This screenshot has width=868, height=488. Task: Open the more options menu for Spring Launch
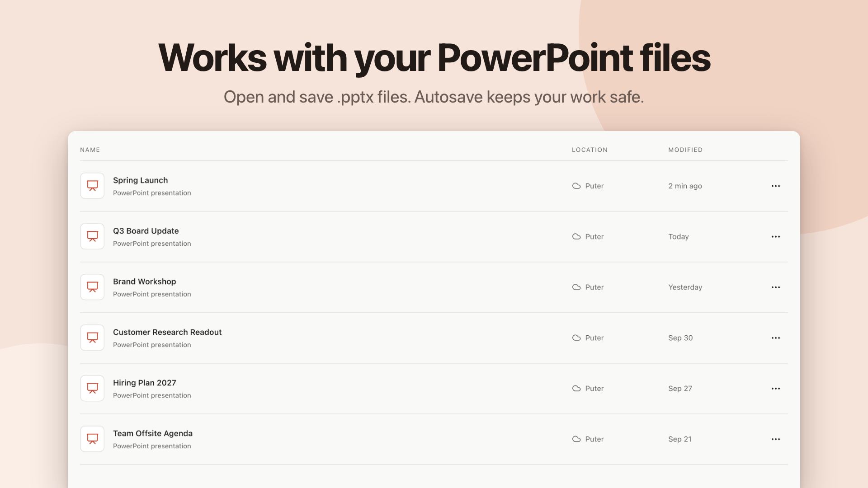[x=776, y=186]
